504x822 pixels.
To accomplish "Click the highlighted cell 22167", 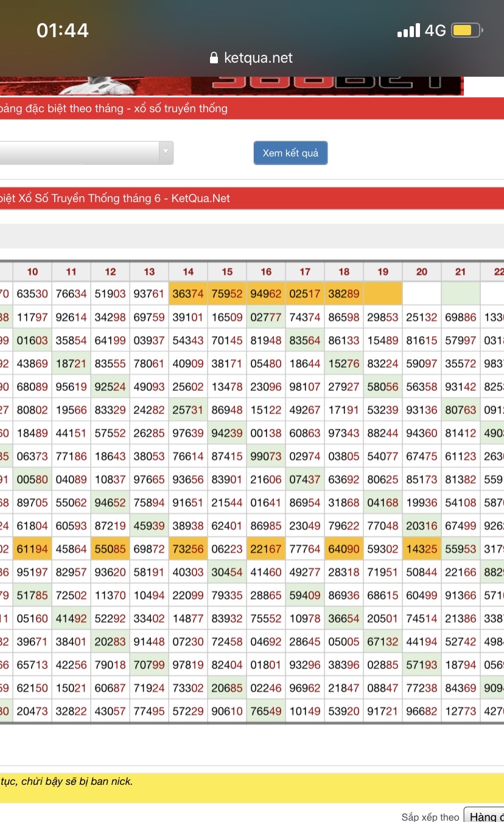I will click(266, 549).
